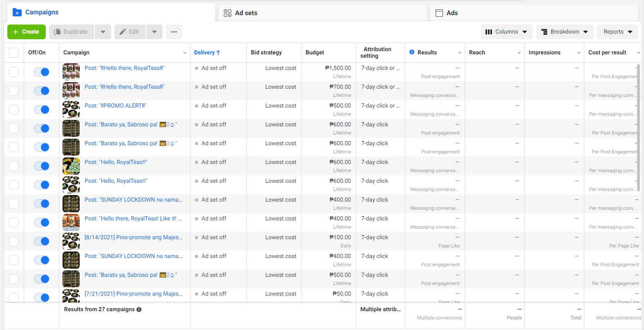
Task: Open the Columns dropdown
Action: coord(506,32)
